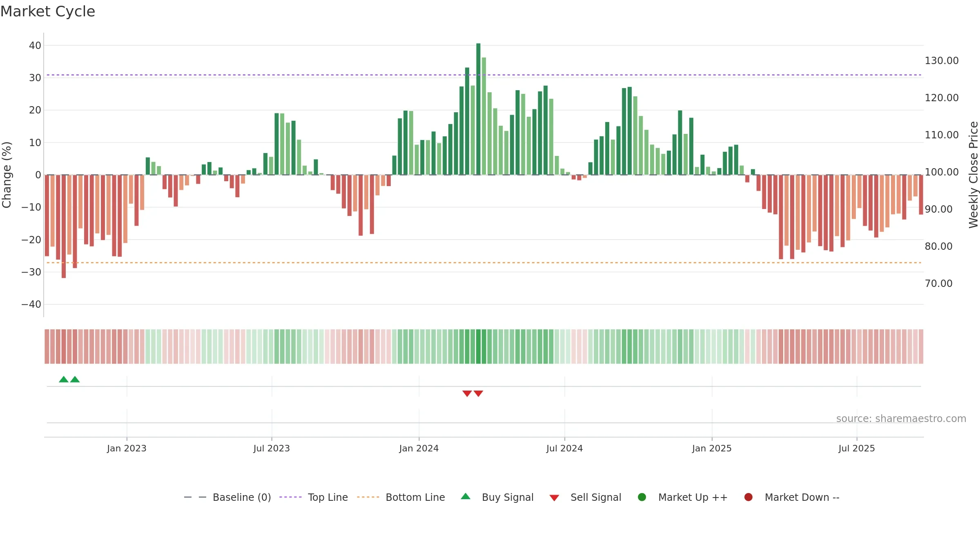This screenshot has width=980, height=551.
Task: Click the Change (%) axis title
Action: point(7,175)
